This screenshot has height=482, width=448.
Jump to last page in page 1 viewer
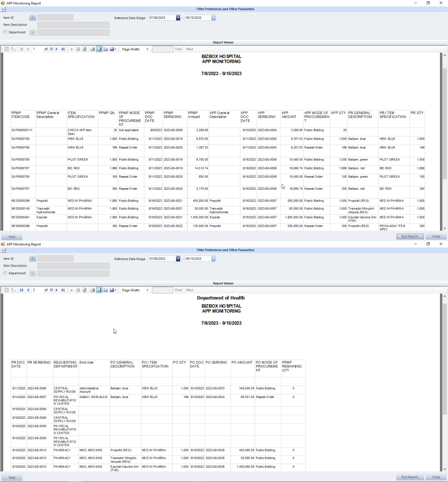coord(63,49)
